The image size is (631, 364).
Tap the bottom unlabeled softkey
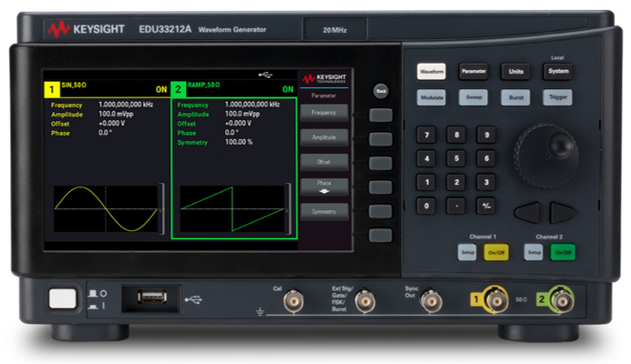(381, 236)
